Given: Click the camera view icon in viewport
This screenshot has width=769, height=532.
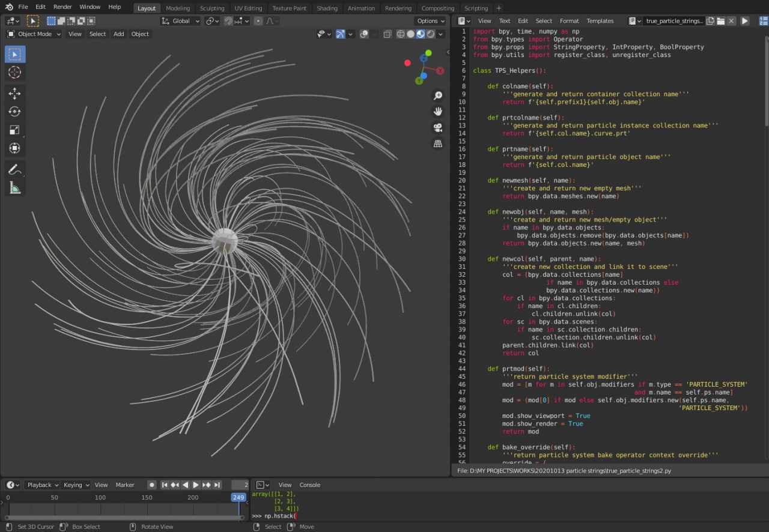Looking at the screenshot, I should point(438,127).
